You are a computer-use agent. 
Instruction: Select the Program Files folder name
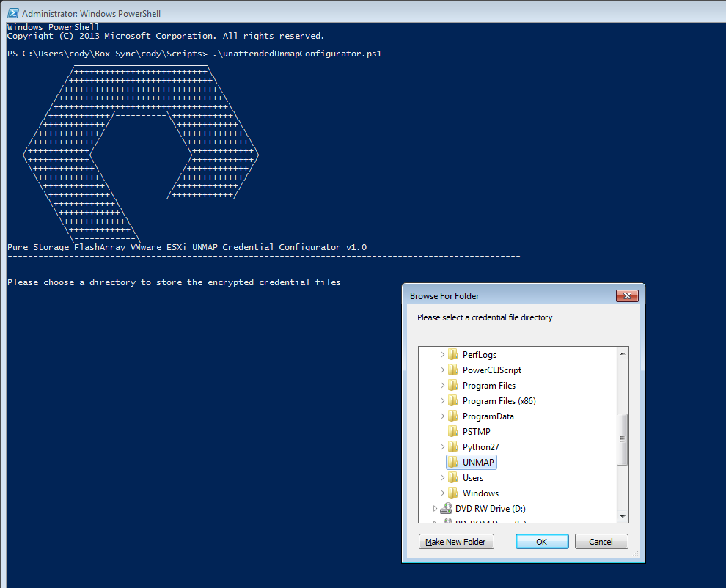pyautogui.click(x=489, y=385)
